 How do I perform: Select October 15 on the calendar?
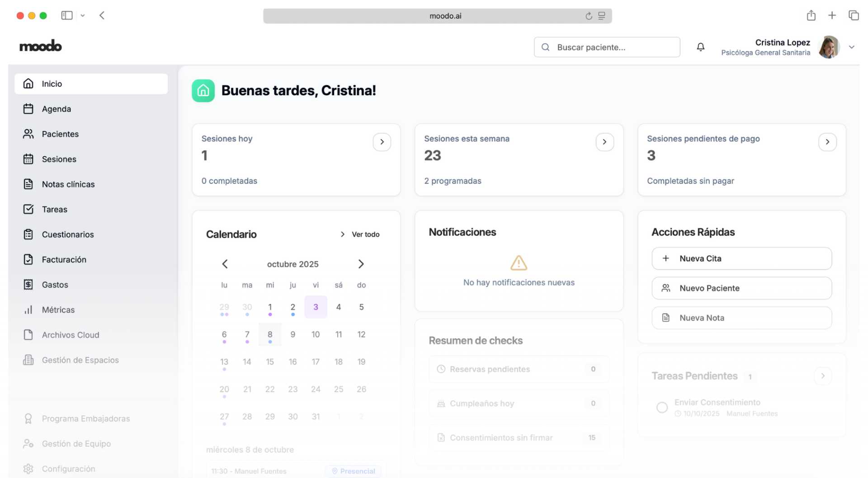click(270, 361)
